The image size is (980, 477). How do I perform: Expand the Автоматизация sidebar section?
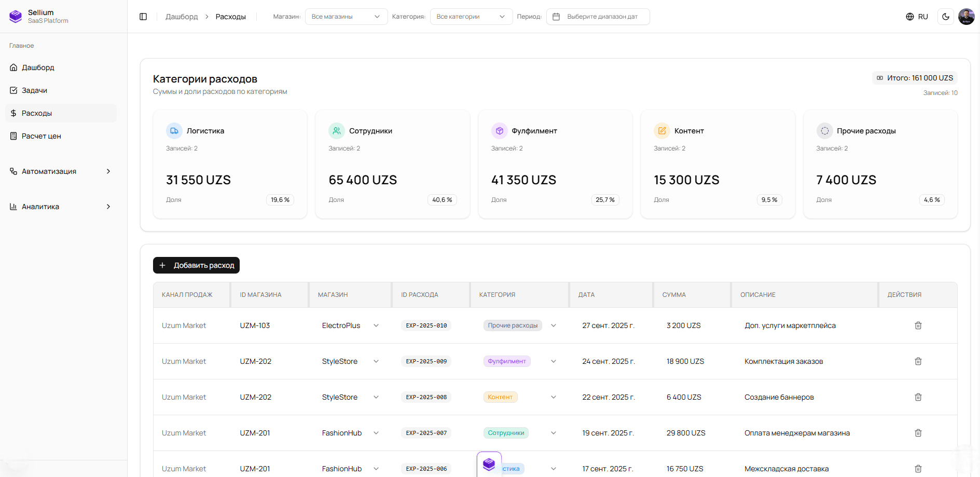point(61,171)
